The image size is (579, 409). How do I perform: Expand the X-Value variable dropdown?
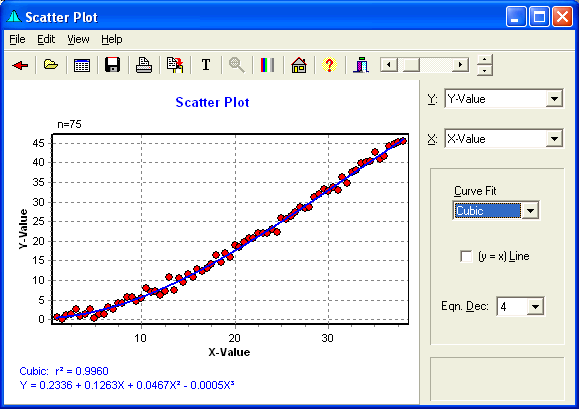click(554, 139)
